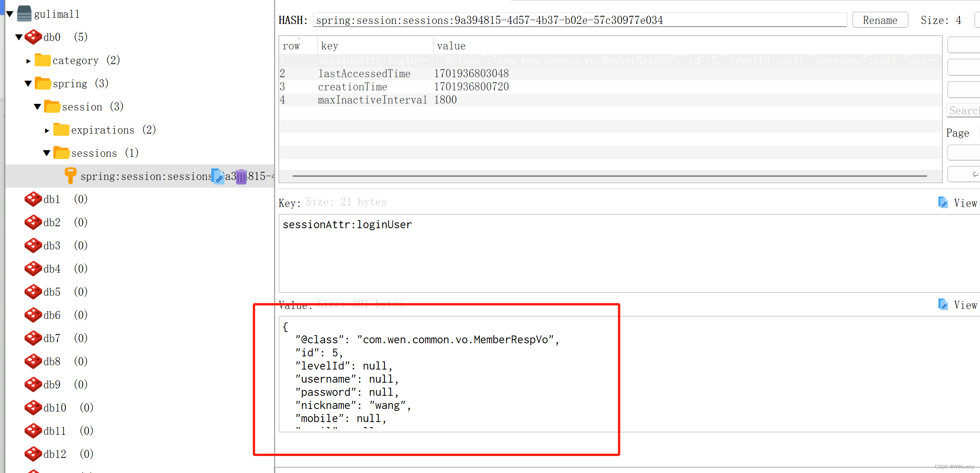Expand the category folder arrow
Viewport: 980px width, 473px height.
coord(28,61)
